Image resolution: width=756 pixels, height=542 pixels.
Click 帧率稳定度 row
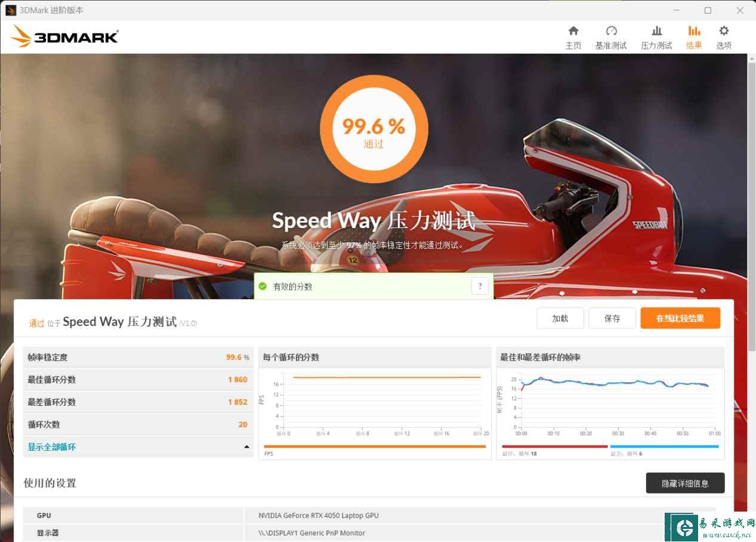pos(138,358)
